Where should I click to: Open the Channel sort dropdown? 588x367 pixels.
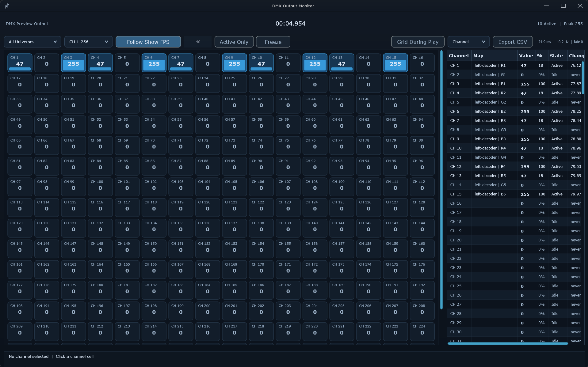(468, 42)
